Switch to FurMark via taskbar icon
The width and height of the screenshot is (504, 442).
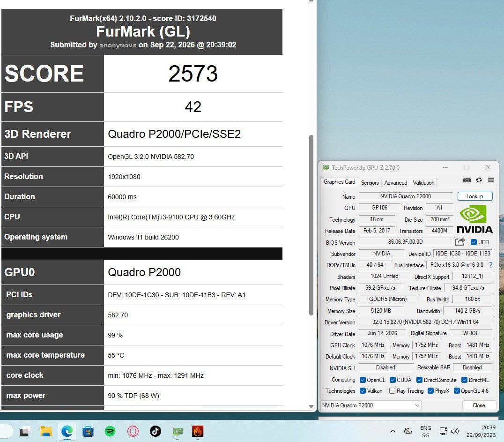click(198, 431)
